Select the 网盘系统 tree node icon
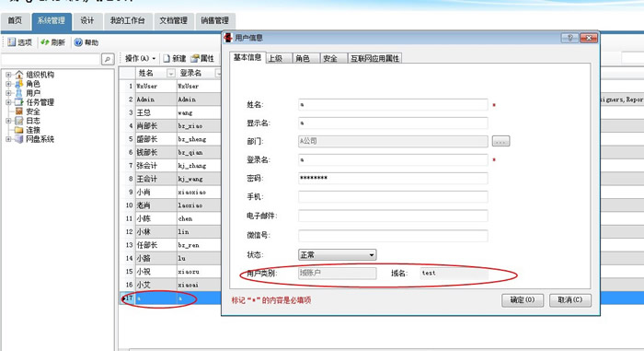 point(19,139)
